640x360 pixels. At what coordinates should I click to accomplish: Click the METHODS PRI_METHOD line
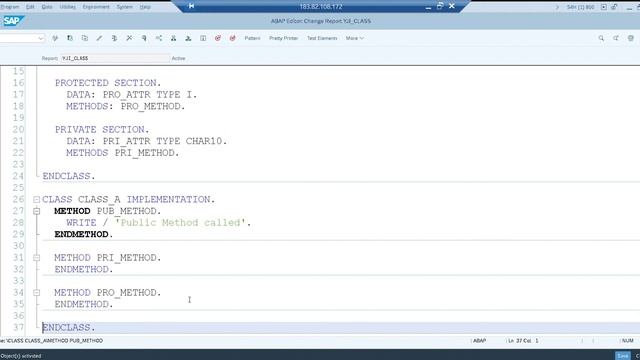pos(123,153)
